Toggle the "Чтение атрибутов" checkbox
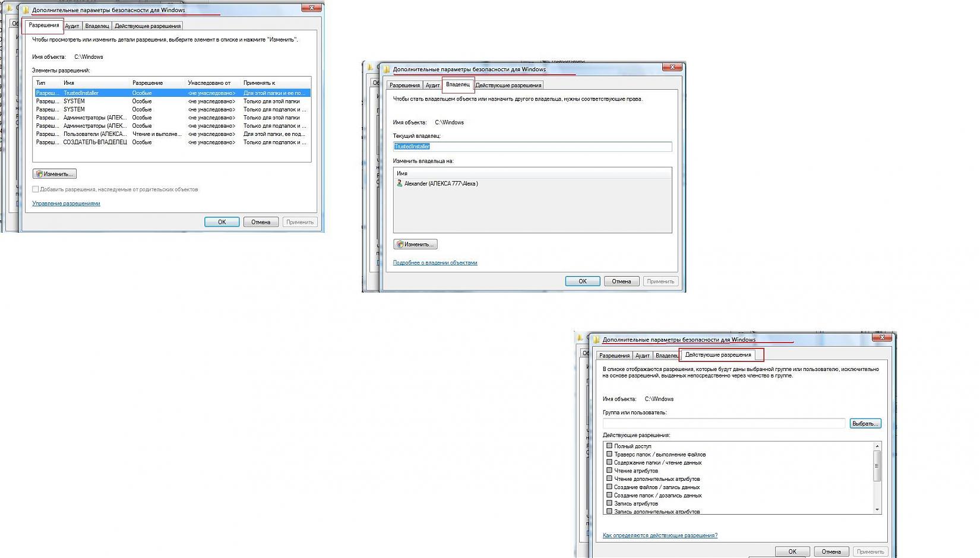 [609, 470]
